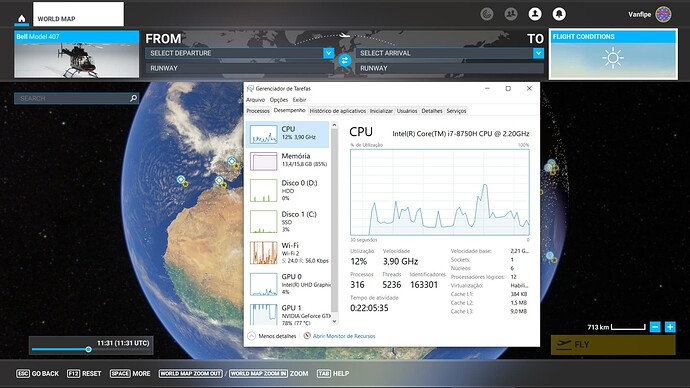The width and height of the screenshot is (690, 388).
Task: Open the profile person icon
Action: 535,14
